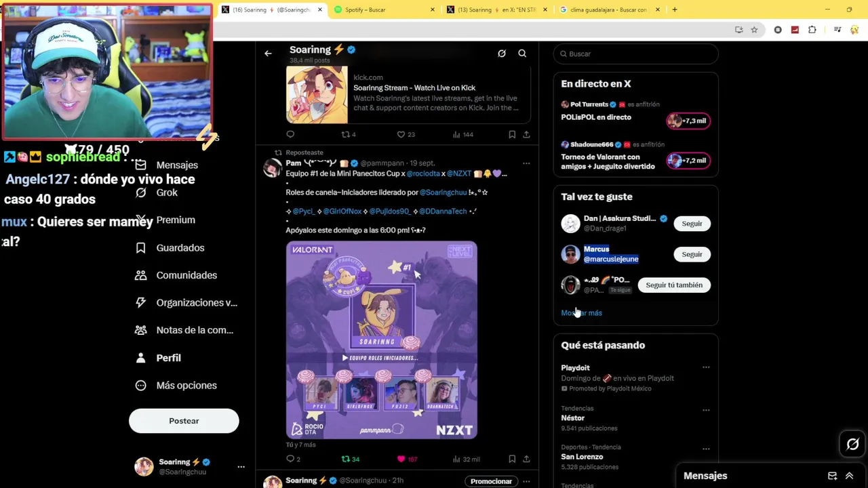
Task: Switch to clima guadalajara tab
Action: tap(609, 9)
